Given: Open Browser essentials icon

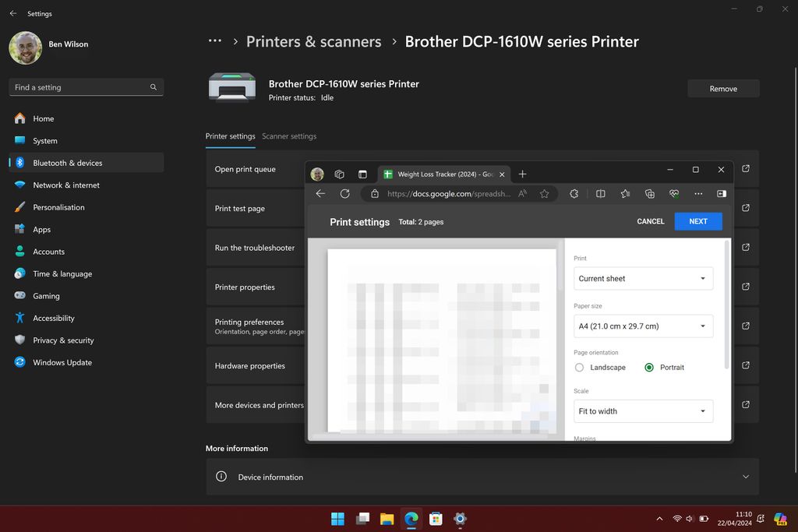Looking at the screenshot, I should [673, 193].
